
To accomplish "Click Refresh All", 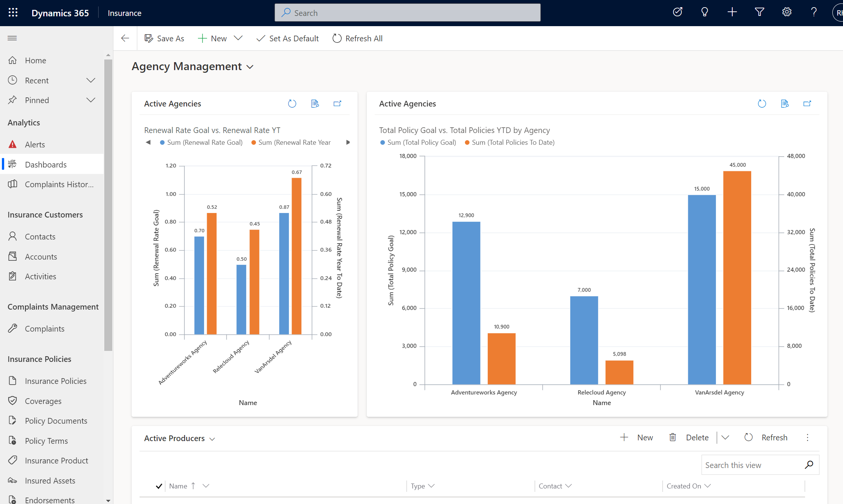I will click(x=358, y=38).
